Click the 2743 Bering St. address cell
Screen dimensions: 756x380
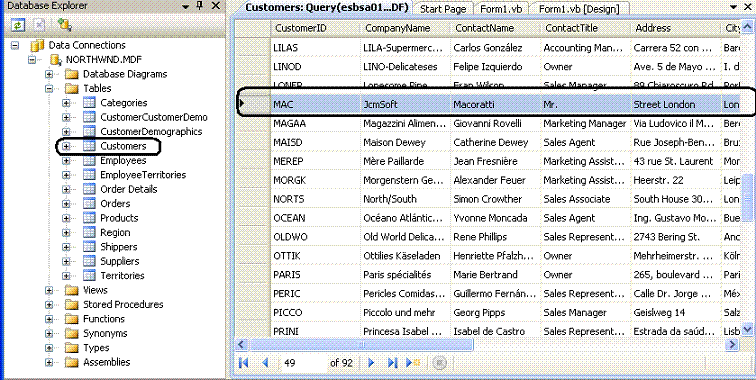tap(675, 237)
